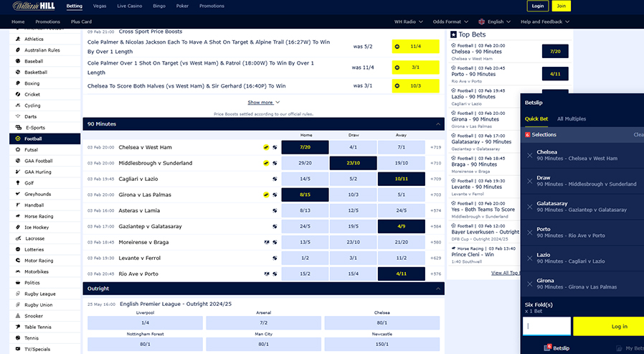Open +719 more markets for Chelsea match
This screenshot has height=354, width=644.
[x=435, y=147]
